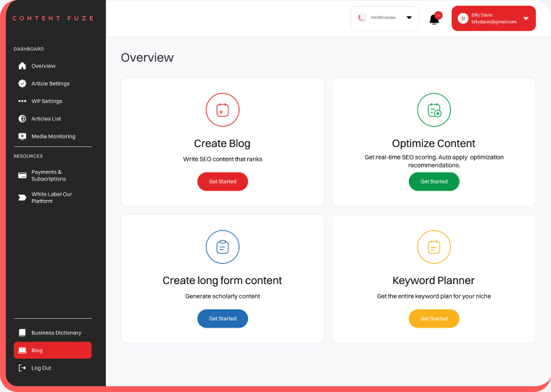Open White Label Our Platform
Viewport: 551px width, 392px height.
pos(51,197)
